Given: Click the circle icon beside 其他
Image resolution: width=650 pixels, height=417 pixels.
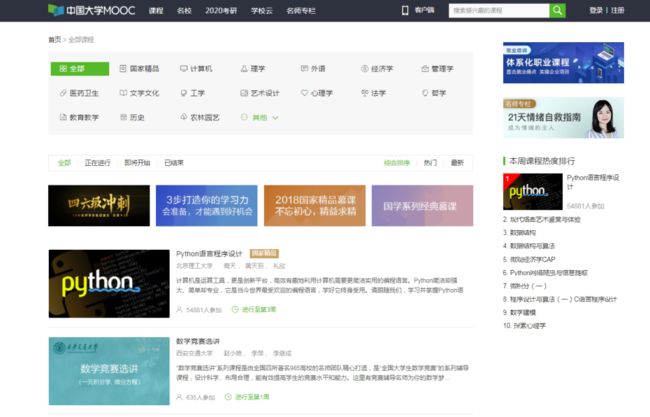Looking at the screenshot, I should tap(244, 117).
